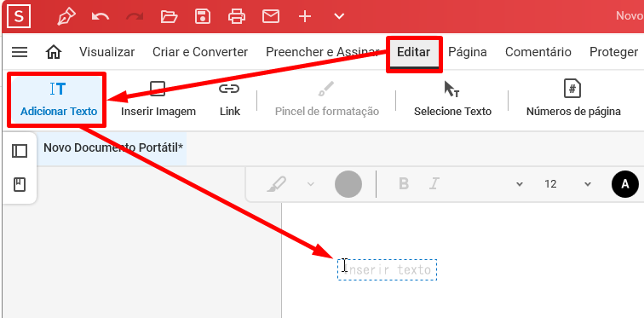Open the Visualizar tab
Image resolution: width=644 pixels, height=318 pixels.
106,52
